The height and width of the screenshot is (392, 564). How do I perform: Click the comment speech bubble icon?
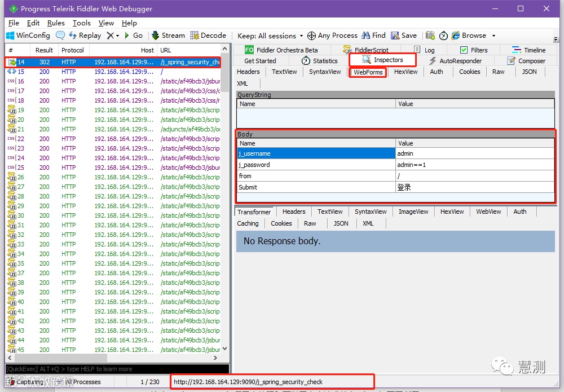click(x=60, y=35)
